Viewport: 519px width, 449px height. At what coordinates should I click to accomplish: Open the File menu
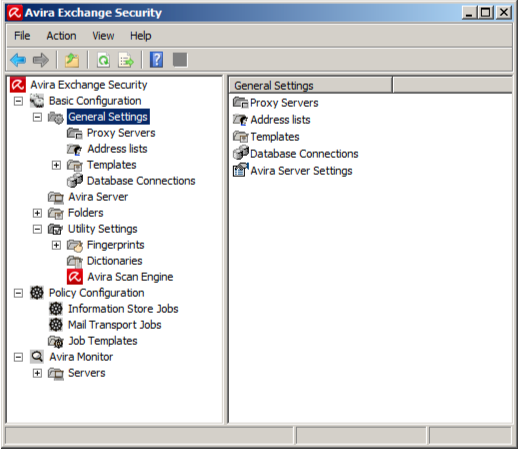(x=22, y=36)
